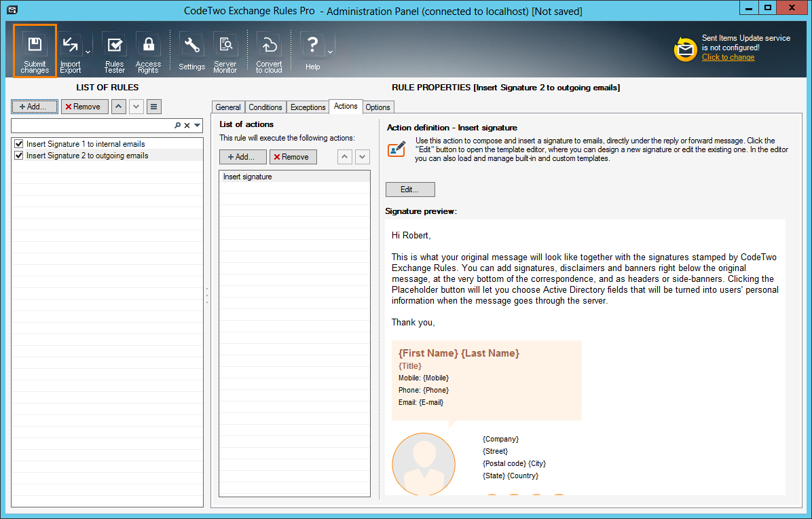Click the Convert to cloud icon
The height and width of the screenshot is (519, 812).
coord(269,53)
